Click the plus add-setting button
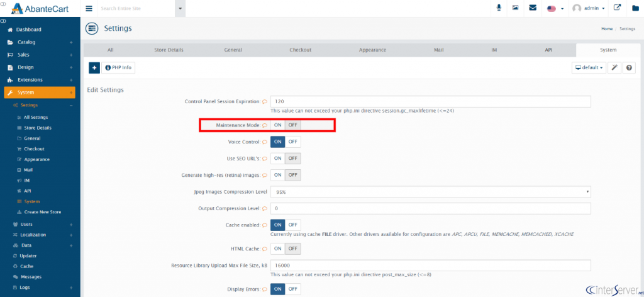The width and height of the screenshot is (644, 297). (x=94, y=68)
